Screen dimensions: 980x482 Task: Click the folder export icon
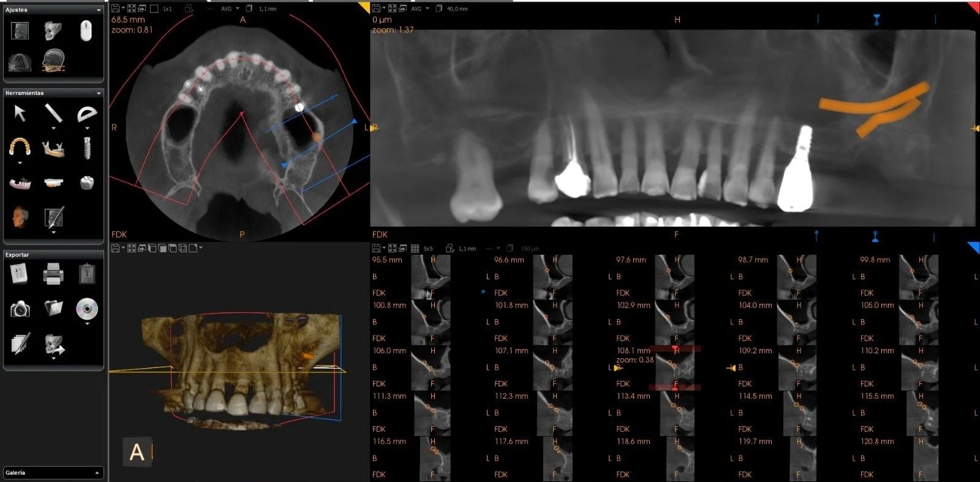pyautogui.click(x=53, y=307)
